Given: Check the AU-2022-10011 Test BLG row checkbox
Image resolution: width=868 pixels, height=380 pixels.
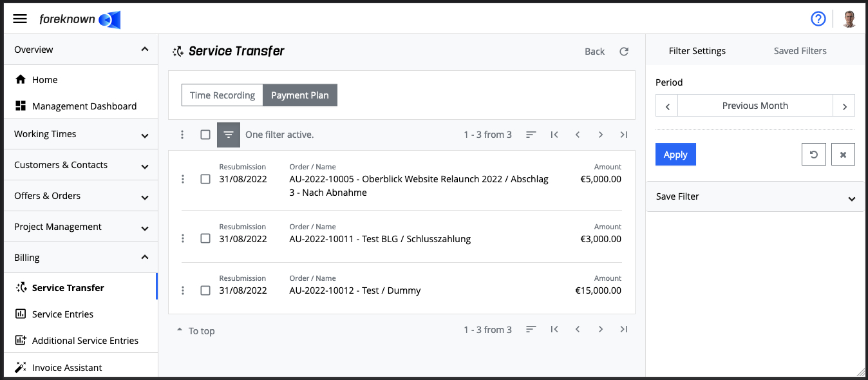Looking at the screenshot, I should click(x=205, y=238).
